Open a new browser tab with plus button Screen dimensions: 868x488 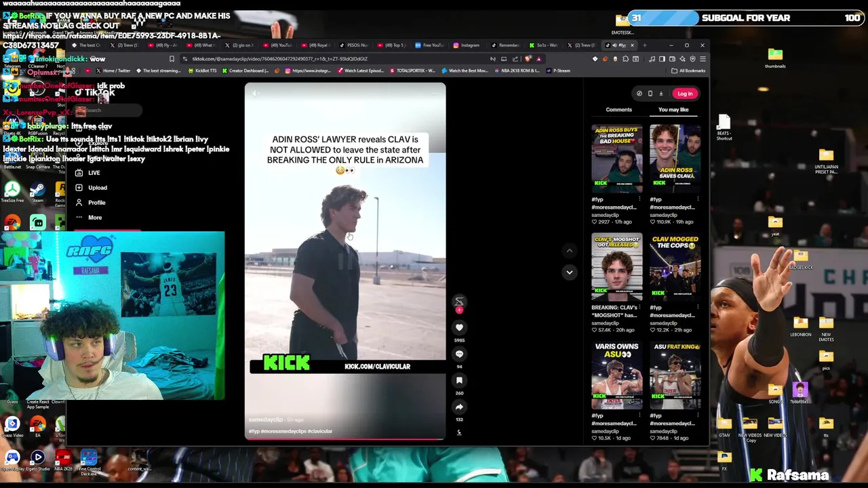[644, 45]
